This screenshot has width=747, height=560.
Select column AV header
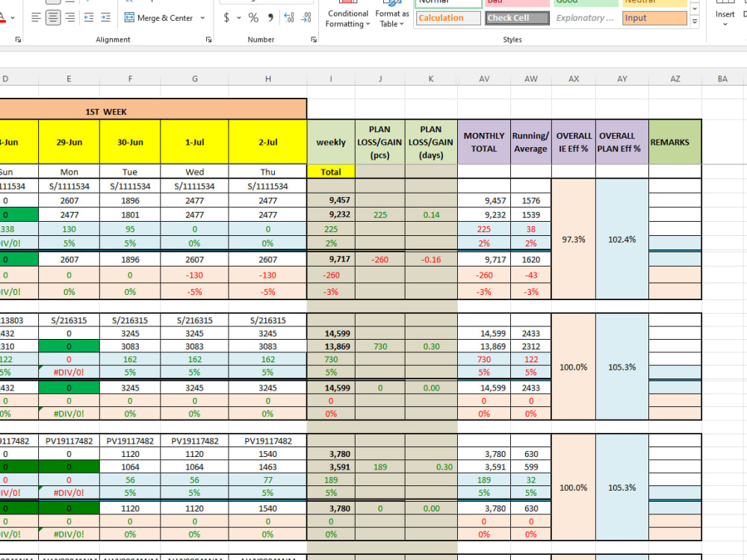(484, 79)
